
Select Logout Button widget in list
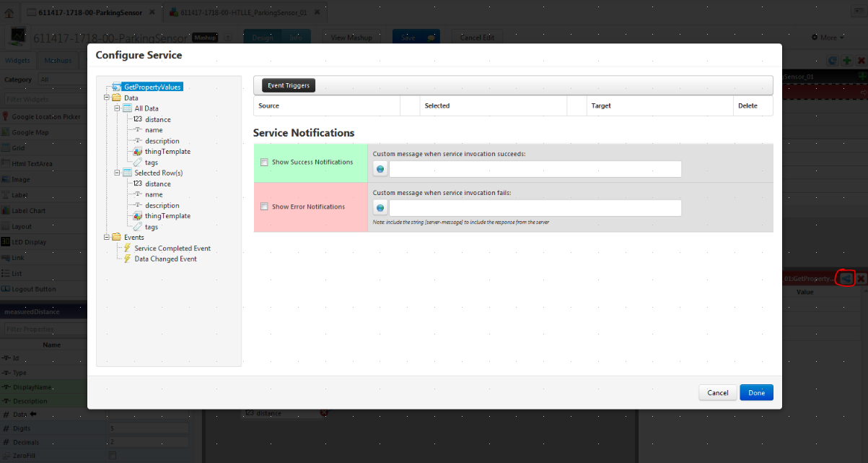(43, 289)
